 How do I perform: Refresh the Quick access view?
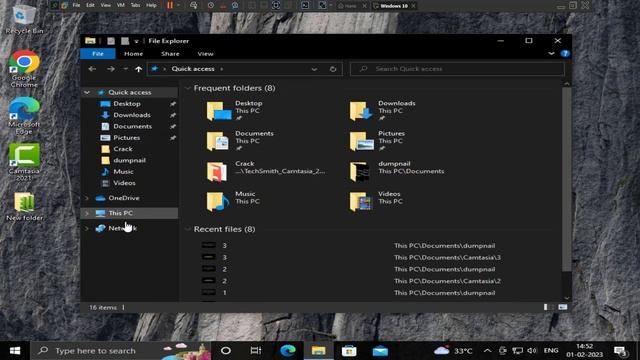coord(333,69)
